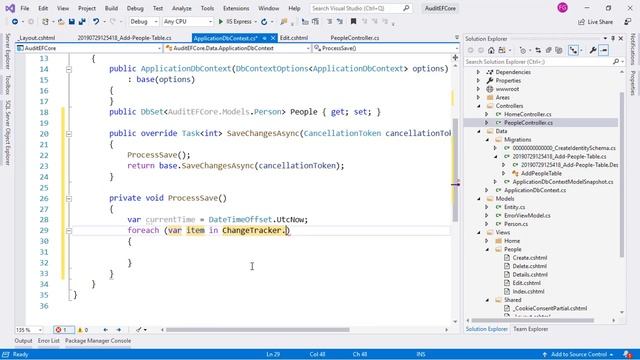Image resolution: width=640 pixels, height=360 pixels.
Task: Click the editor horizontal scrollbar thumb
Action: point(258,330)
